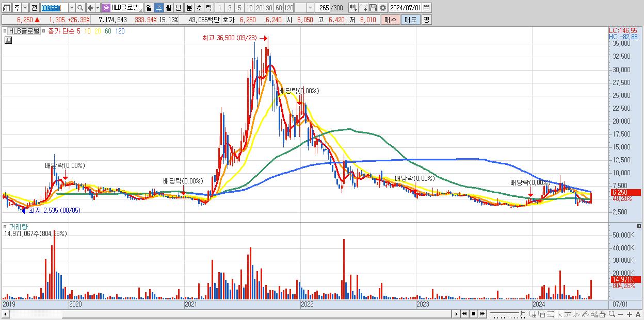Select the 일 daily period
Viewport: 644px width, 320px height.
point(149,8)
